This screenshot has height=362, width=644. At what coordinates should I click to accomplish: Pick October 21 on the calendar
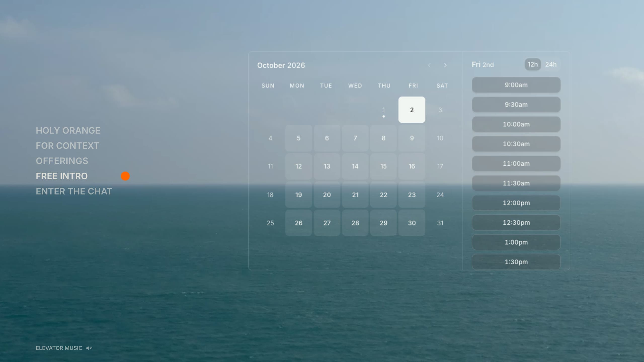click(355, 195)
